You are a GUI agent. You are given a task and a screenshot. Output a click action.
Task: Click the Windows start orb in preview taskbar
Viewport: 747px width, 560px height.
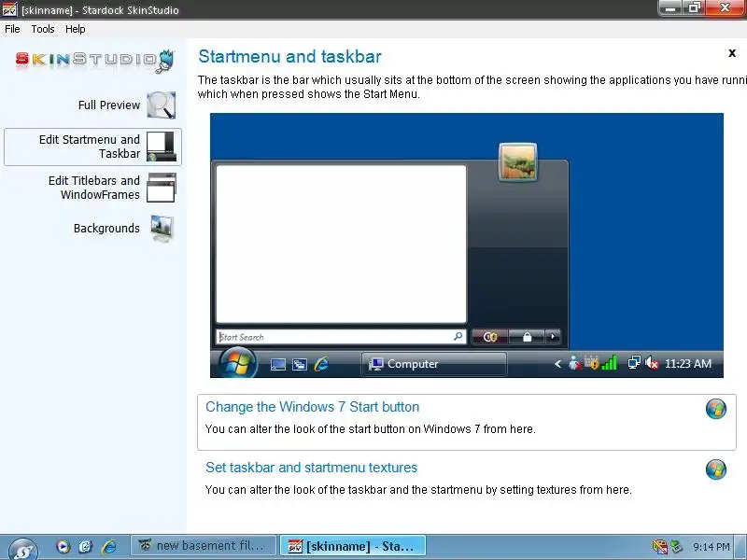(238, 363)
